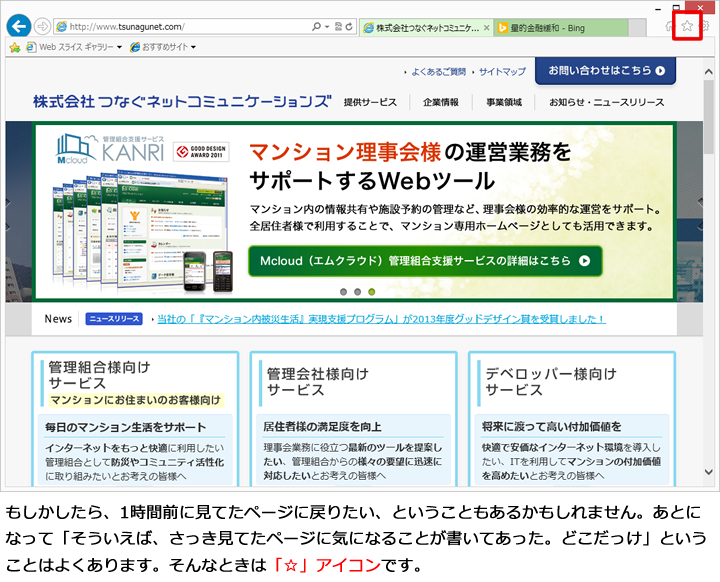Click the compatibility view icon in address bar

(338, 27)
